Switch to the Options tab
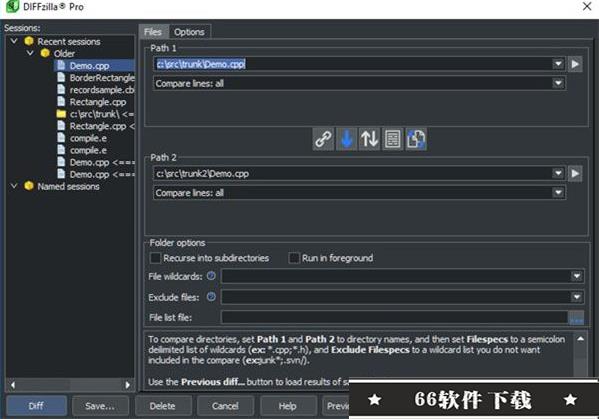 click(189, 32)
